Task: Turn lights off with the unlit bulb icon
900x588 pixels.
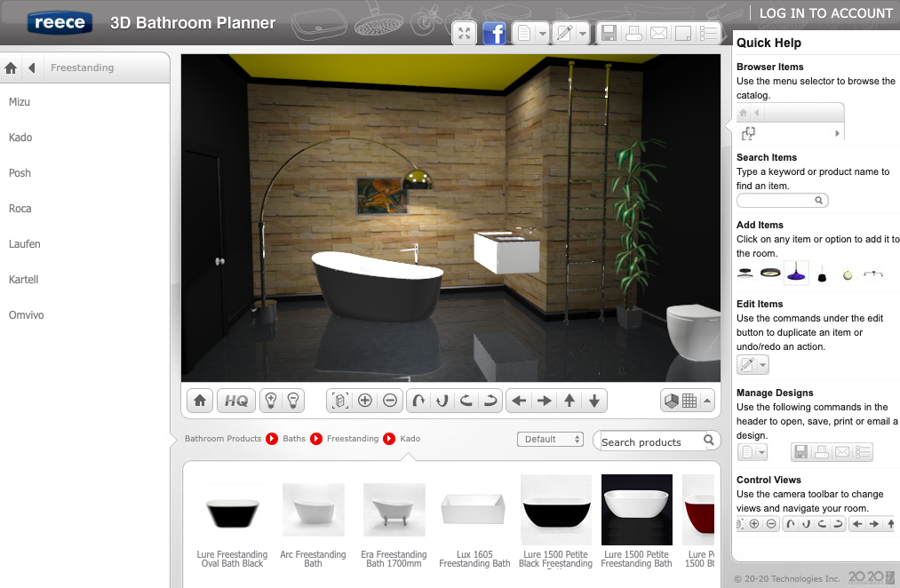Action: click(x=291, y=401)
